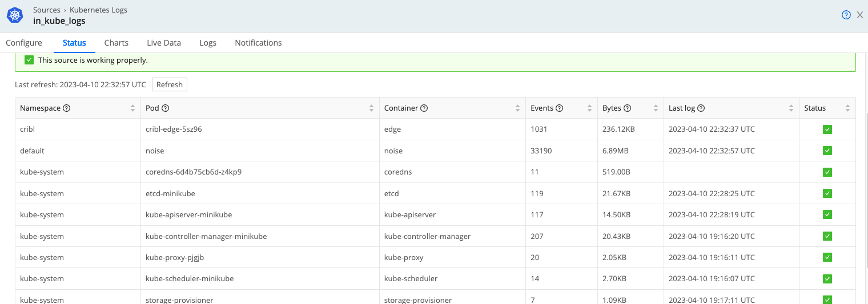
Task: Click pod name kube-scheduler-minikube
Action: point(190,278)
